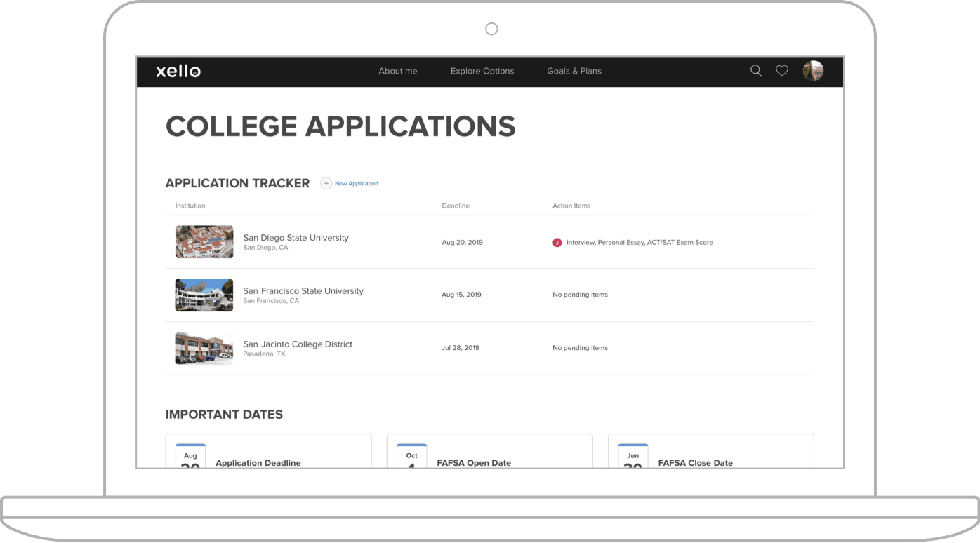Open the About me menu
This screenshot has height=543, width=980.
(x=398, y=71)
